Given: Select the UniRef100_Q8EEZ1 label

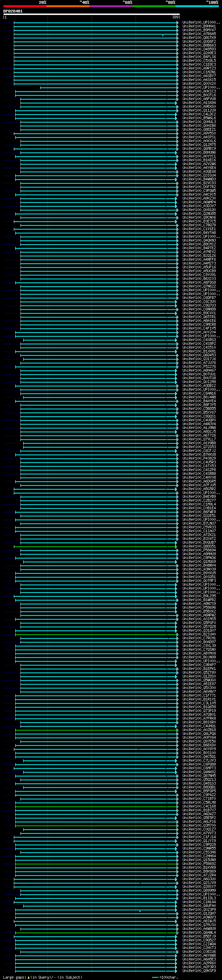Looking at the screenshot, I should click(199, 130).
